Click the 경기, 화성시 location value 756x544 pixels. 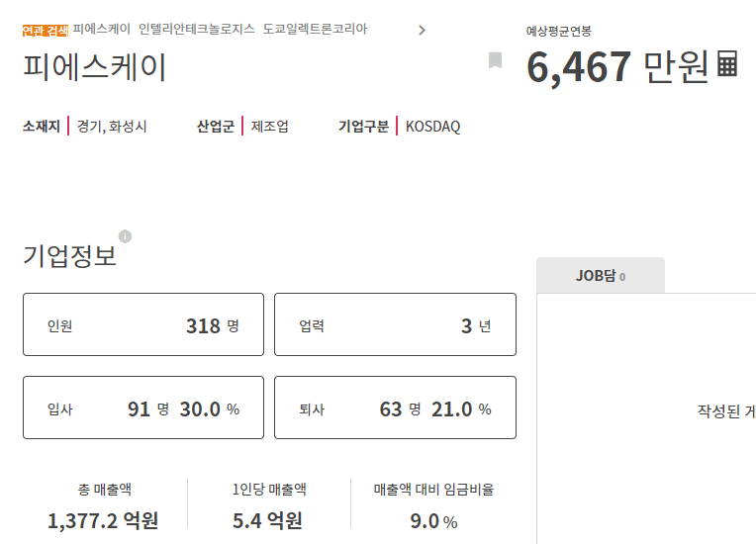point(112,127)
